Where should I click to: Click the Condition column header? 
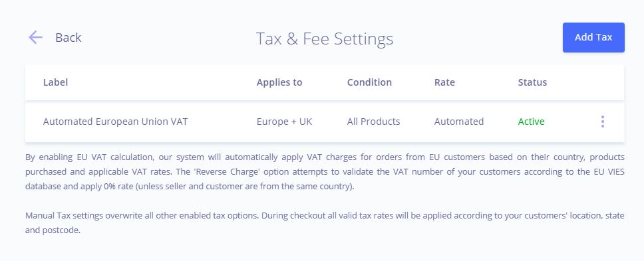tap(369, 82)
